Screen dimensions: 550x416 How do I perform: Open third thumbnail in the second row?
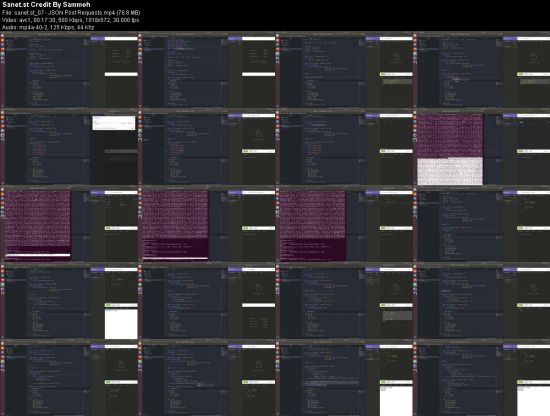coord(344,147)
